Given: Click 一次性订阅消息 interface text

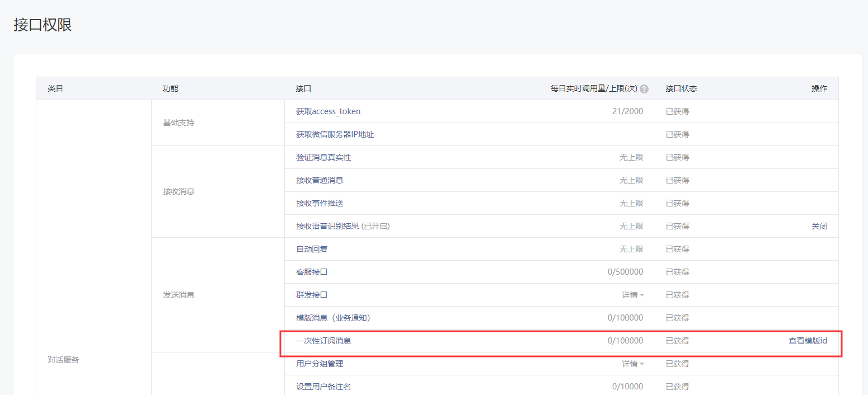Looking at the screenshot, I should [323, 341].
